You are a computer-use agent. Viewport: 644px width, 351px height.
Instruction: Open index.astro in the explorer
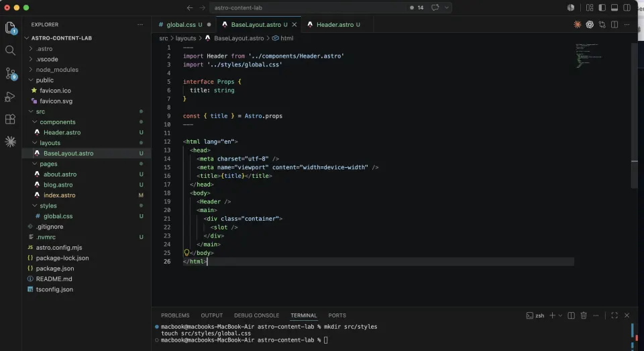(87, 195)
